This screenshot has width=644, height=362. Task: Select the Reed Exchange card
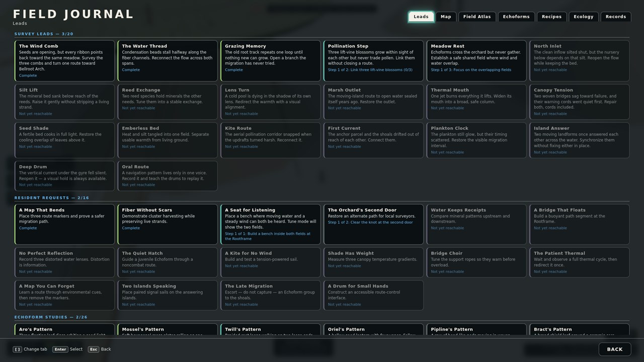[x=168, y=102]
